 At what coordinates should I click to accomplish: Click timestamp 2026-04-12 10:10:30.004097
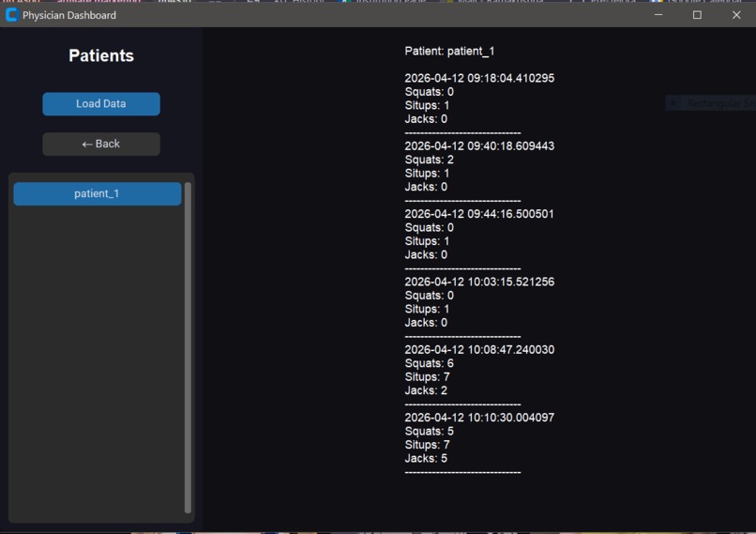(x=479, y=418)
